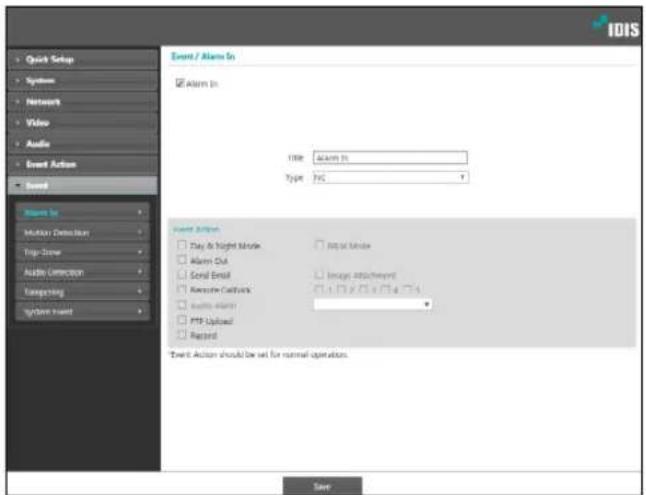646x495 pixels.
Task: Click arrow icon on Motion Detection row
Action: (x=140, y=232)
